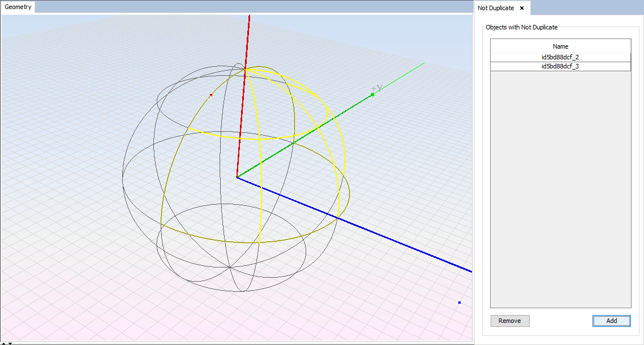Viewport: 644px width, 345px height.
Task: Switch to the Geometry tab
Action: 18,7
